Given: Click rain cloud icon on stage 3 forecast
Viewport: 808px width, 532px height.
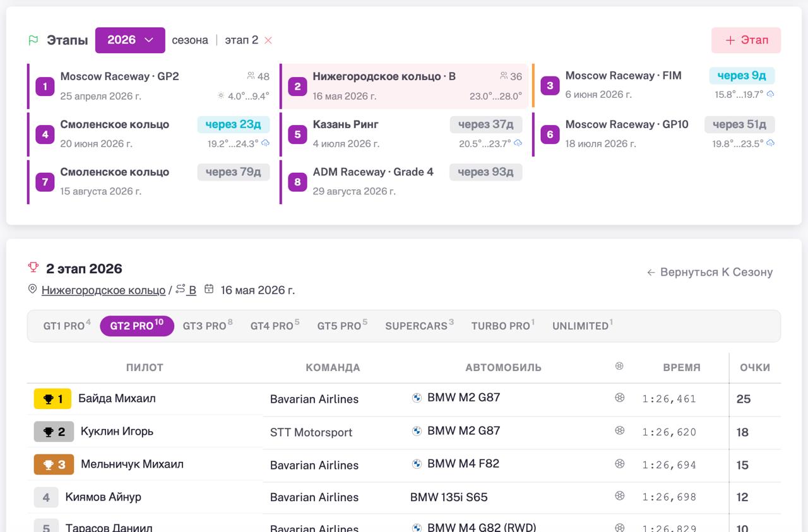Looking at the screenshot, I should [770, 94].
